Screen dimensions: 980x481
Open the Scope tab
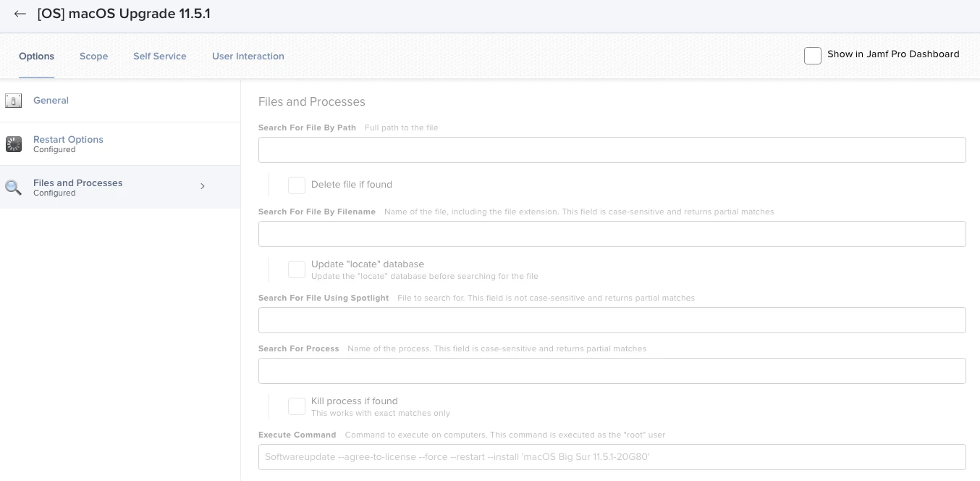point(93,56)
